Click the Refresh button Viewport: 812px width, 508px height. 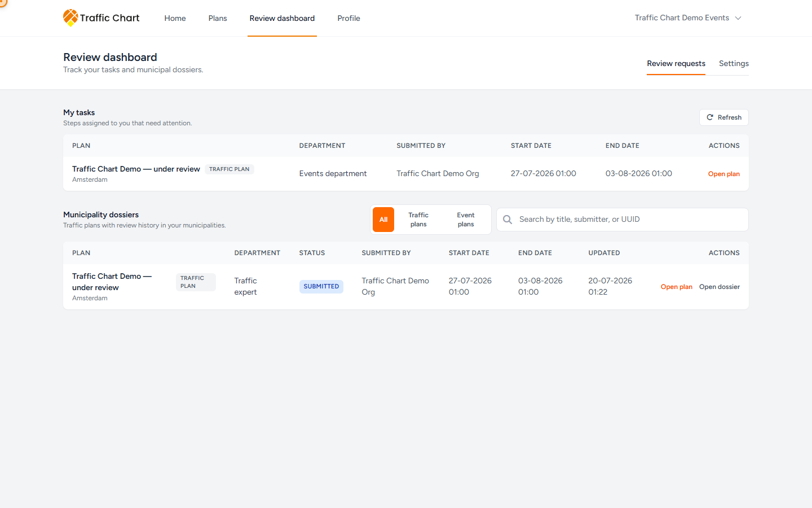724,117
